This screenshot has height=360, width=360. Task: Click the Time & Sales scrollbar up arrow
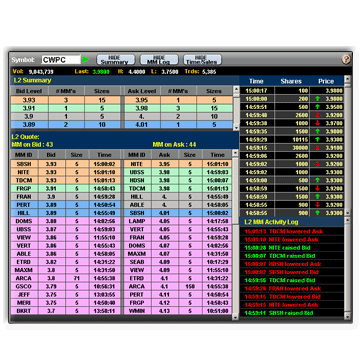pyautogui.click(x=347, y=79)
